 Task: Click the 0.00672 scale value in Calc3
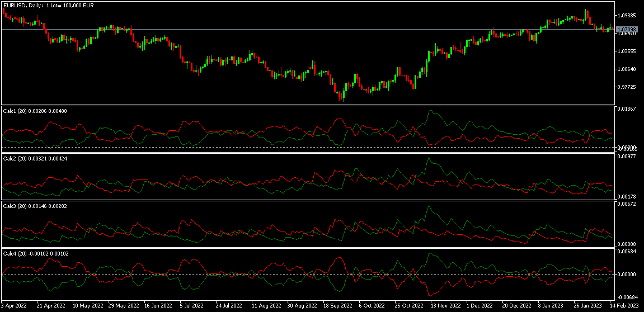tap(627, 204)
